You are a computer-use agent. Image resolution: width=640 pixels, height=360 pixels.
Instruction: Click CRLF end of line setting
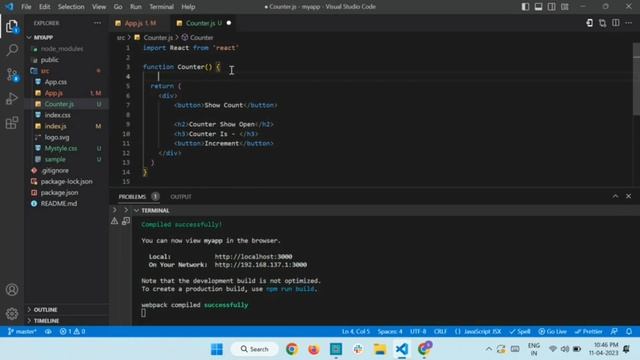(440, 331)
